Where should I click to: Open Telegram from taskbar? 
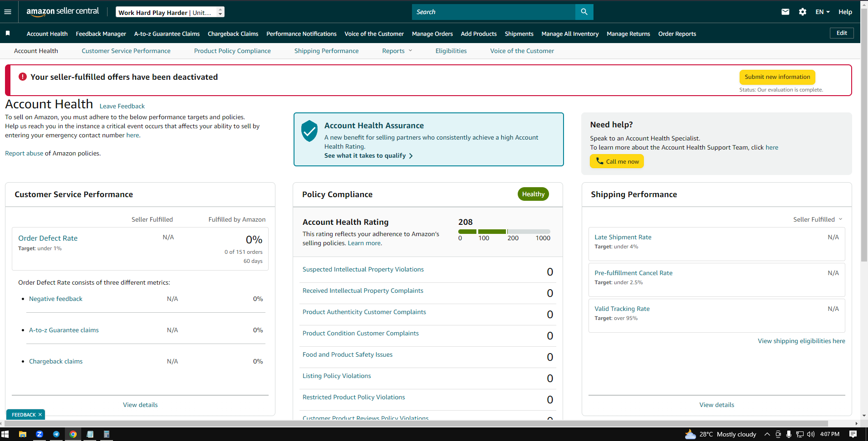(56, 434)
